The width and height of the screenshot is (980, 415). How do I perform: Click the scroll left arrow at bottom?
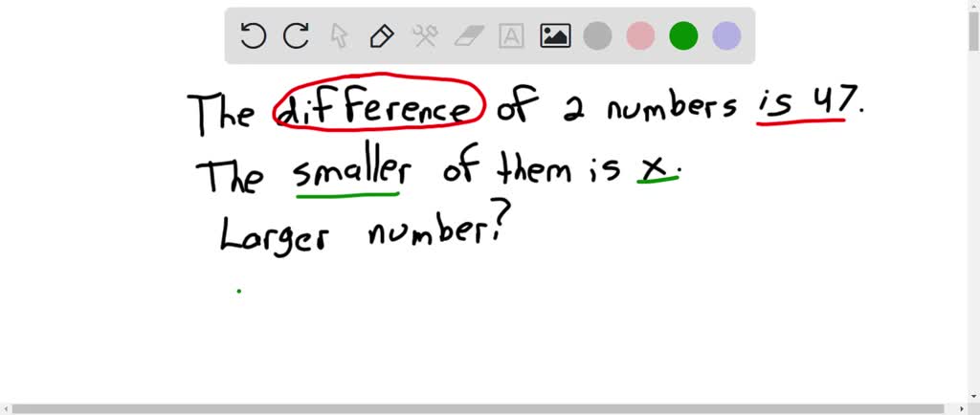(x=6, y=408)
